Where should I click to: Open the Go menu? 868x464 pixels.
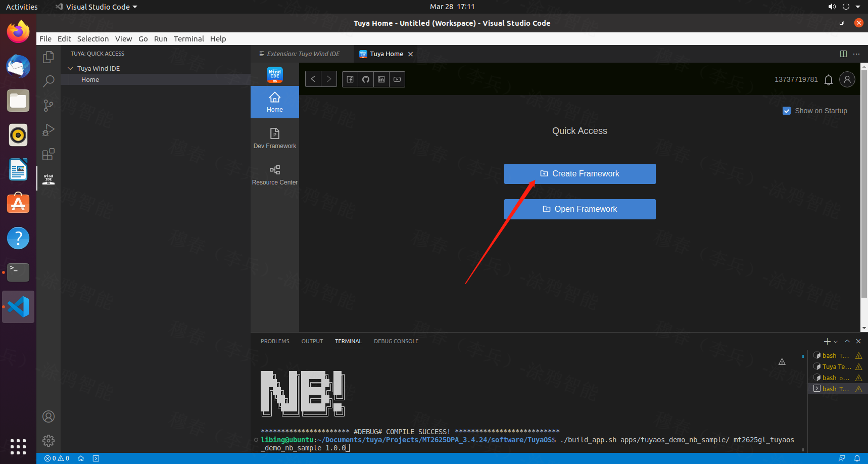click(x=143, y=39)
